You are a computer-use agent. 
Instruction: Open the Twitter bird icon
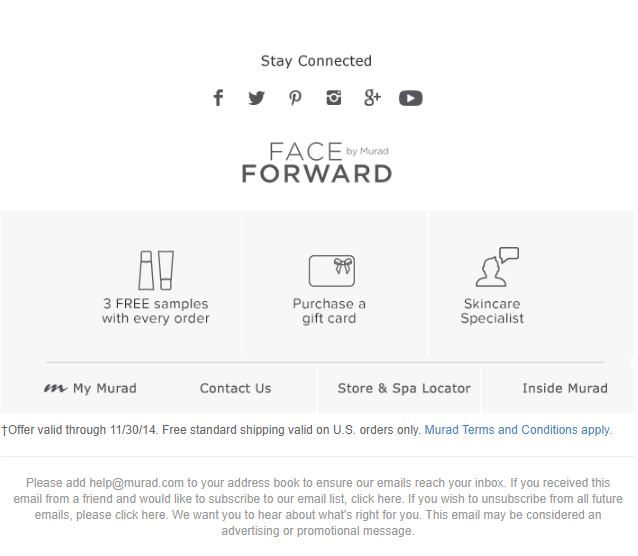(256, 98)
